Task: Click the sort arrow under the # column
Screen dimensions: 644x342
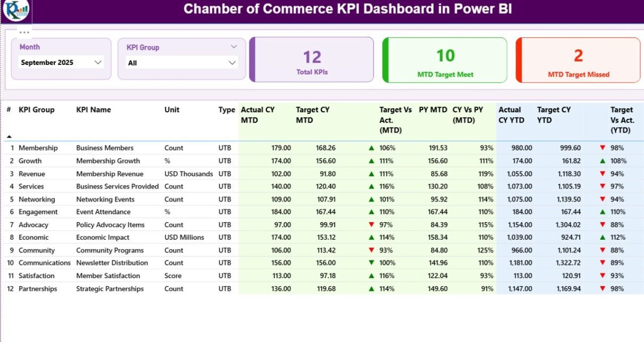Action: click(9, 136)
